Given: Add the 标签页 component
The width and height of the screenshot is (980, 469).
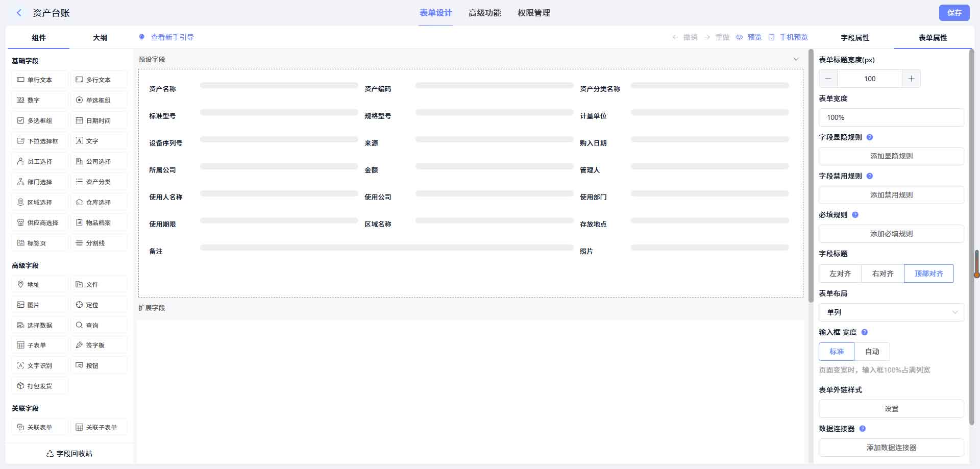Looking at the screenshot, I should pyautogui.click(x=40, y=243).
